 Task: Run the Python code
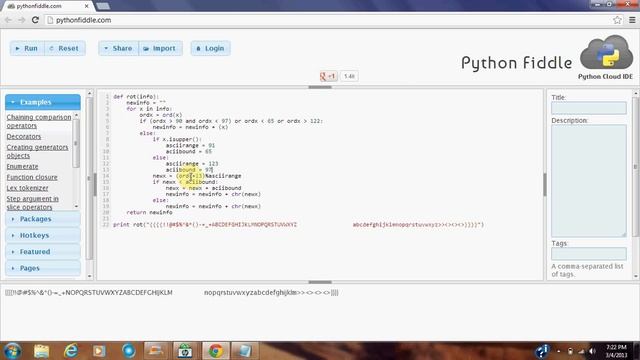tap(27, 48)
